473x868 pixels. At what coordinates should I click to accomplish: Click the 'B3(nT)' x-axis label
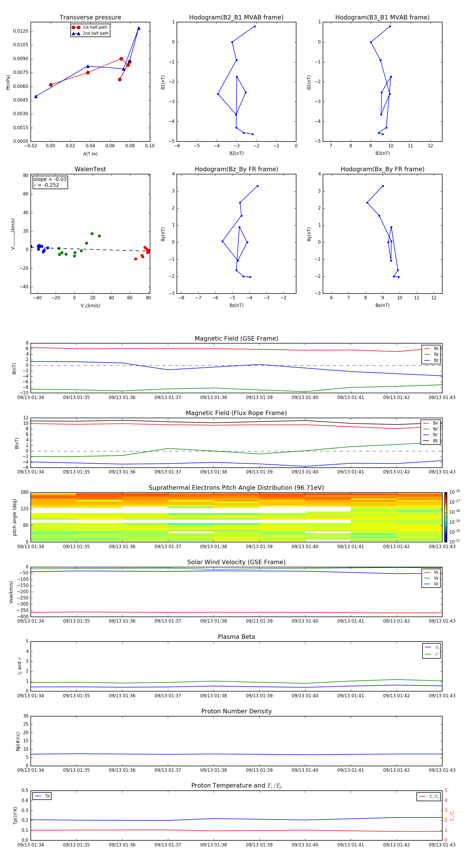point(382,153)
